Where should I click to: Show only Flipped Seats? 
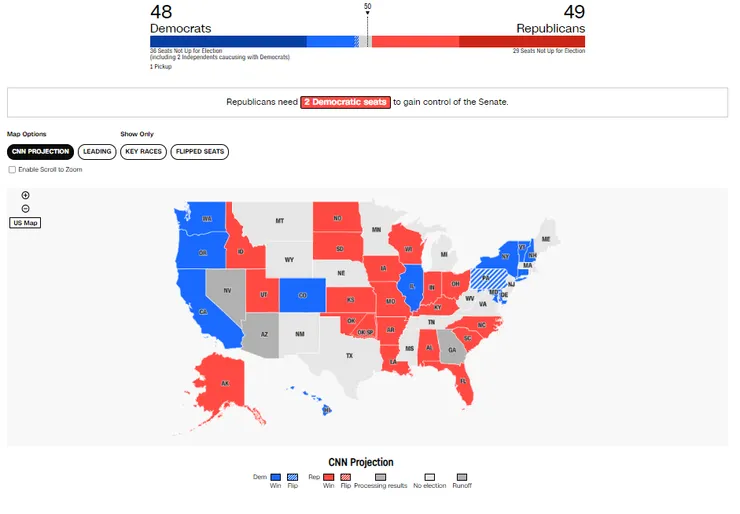tap(200, 152)
